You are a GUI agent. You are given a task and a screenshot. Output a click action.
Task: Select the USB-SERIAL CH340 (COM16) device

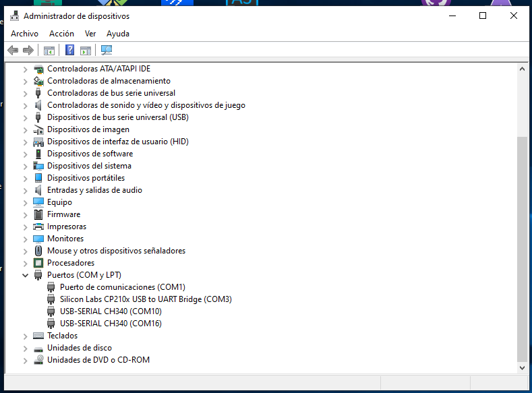click(x=111, y=324)
